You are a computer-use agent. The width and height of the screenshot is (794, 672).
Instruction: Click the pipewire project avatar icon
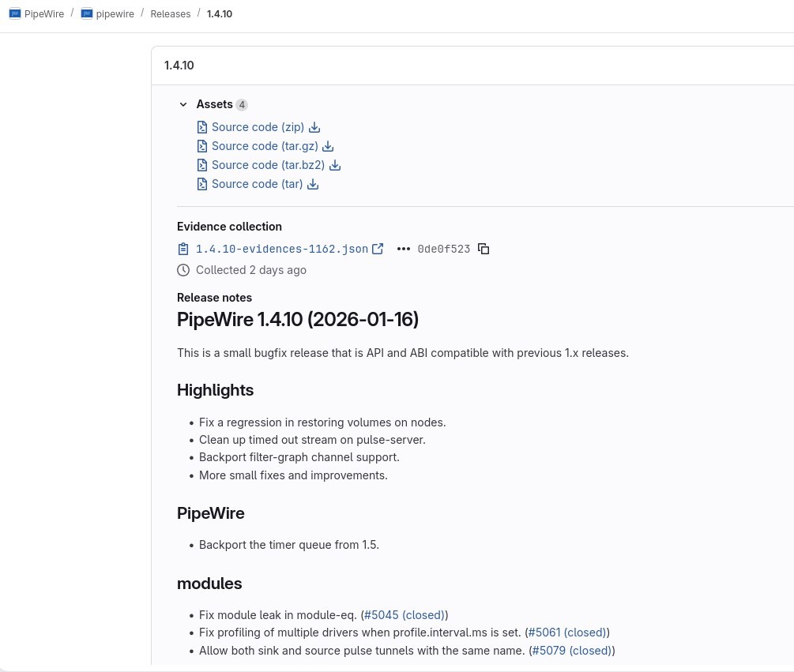[87, 13]
